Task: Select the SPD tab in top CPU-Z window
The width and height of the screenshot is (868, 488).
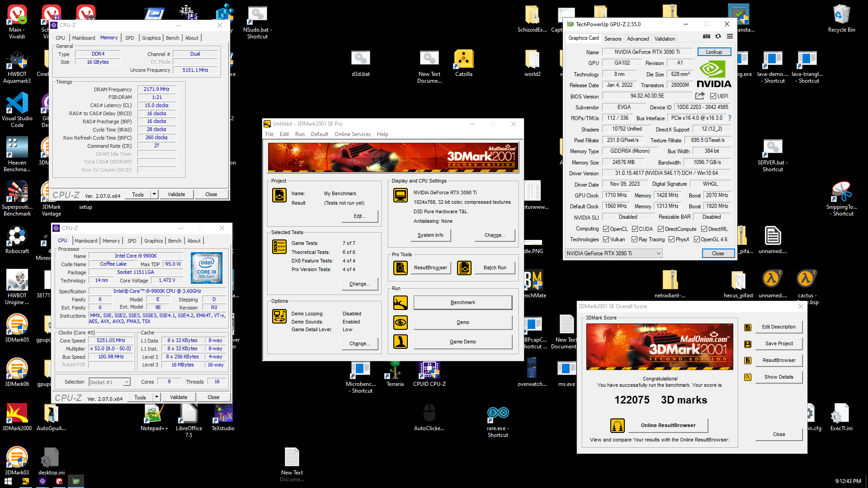Action: point(130,38)
